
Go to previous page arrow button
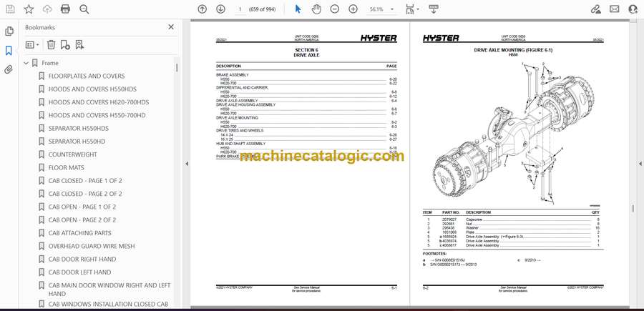pos(202,9)
